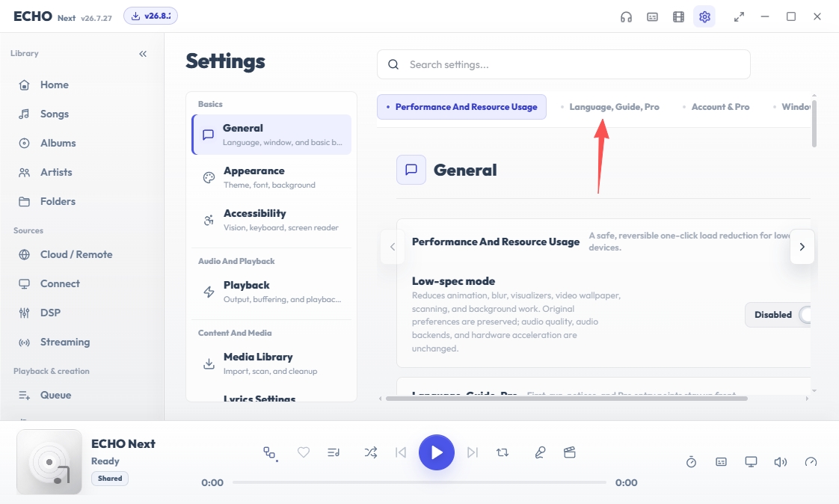Click the album art disc thumbnail
Screen dimensions: 839x504
(x=49, y=461)
